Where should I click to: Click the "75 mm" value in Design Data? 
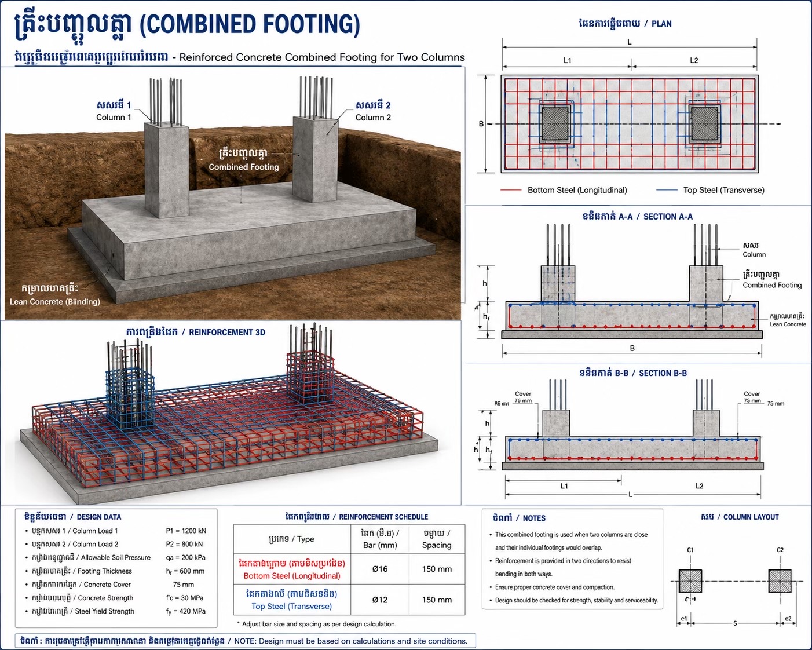coord(184,585)
